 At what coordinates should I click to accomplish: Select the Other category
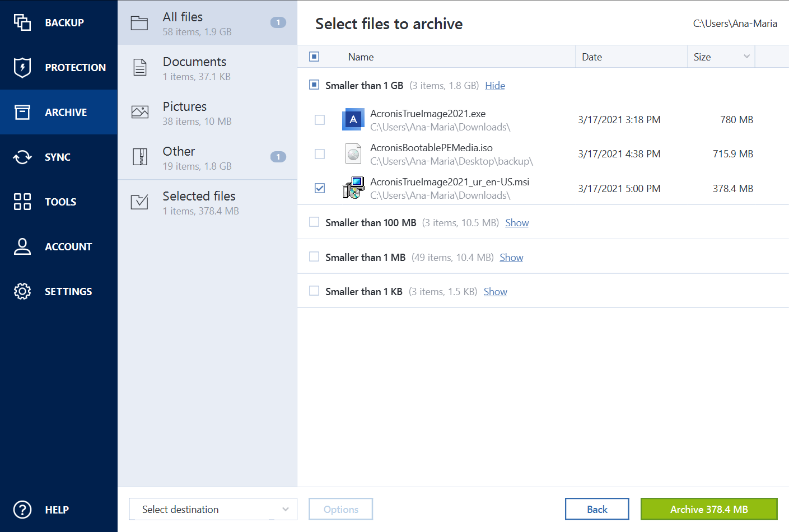207,157
